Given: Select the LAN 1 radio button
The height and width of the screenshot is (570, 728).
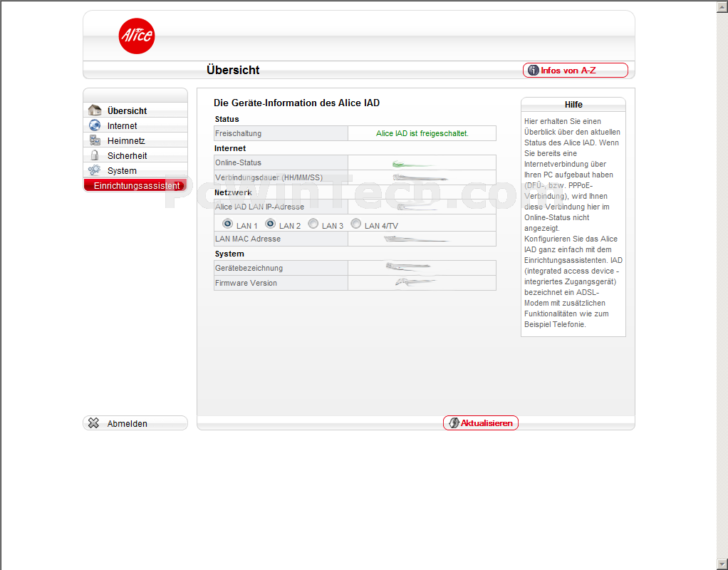Looking at the screenshot, I should point(227,224).
